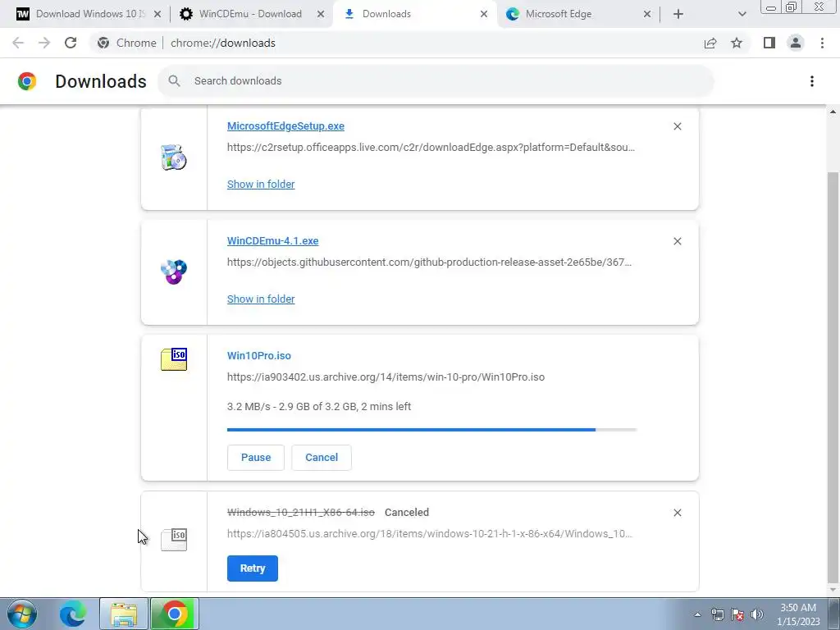Show MicrosoftEdgeSetup.exe in folder
Image resolution: width=840 pixels, height=630 pixels.
pyautogui.click(x=261, y=185)
